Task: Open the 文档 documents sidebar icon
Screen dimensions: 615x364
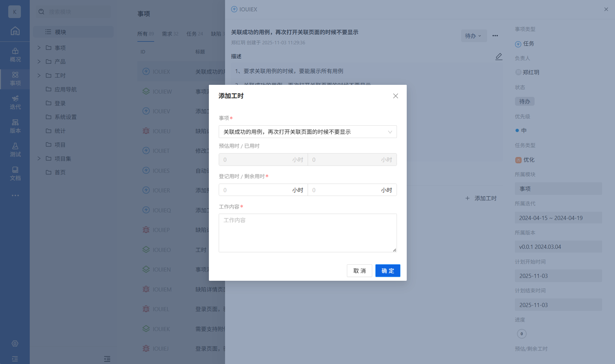Action: click(x=15, y=173)
